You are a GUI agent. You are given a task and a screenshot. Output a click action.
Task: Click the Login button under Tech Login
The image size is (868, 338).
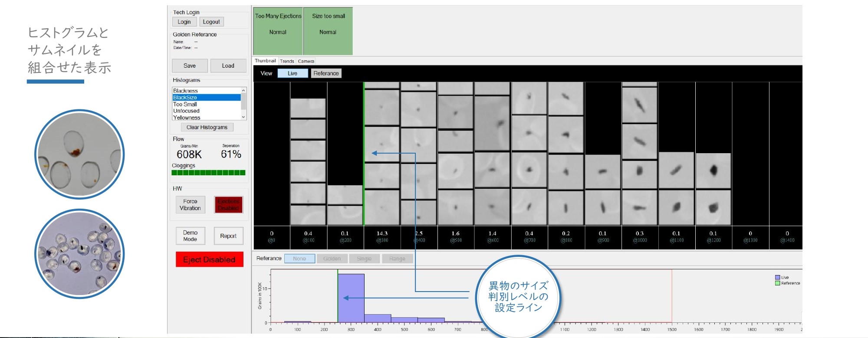click(x=184, y=22)
